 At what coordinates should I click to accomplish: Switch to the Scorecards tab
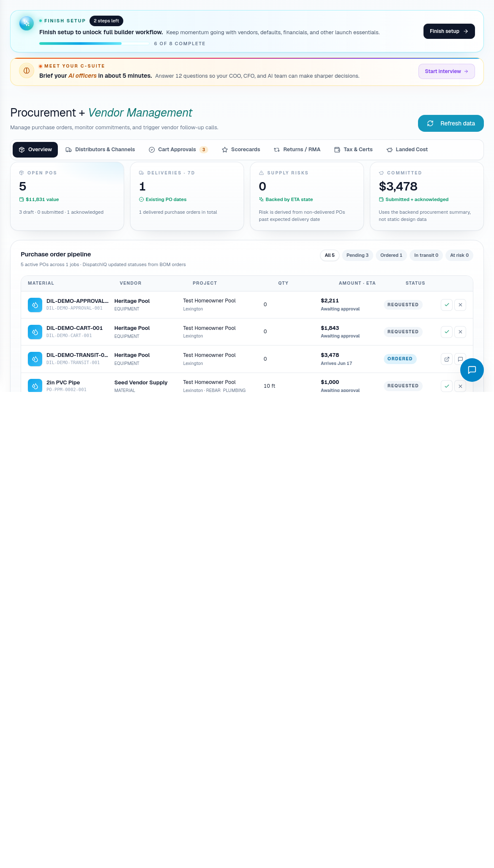click(241, 150)
